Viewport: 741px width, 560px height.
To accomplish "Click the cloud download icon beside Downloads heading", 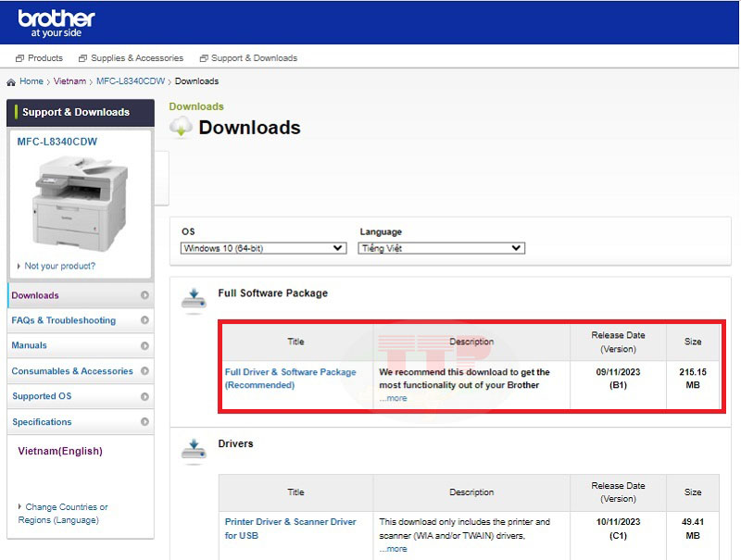I will point(181,128).
